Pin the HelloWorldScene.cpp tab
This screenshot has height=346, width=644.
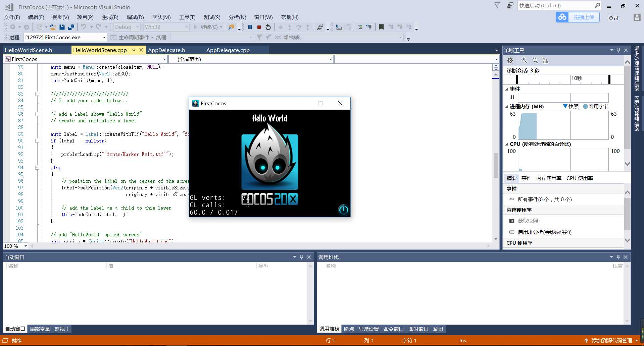(x=133, y=50)
